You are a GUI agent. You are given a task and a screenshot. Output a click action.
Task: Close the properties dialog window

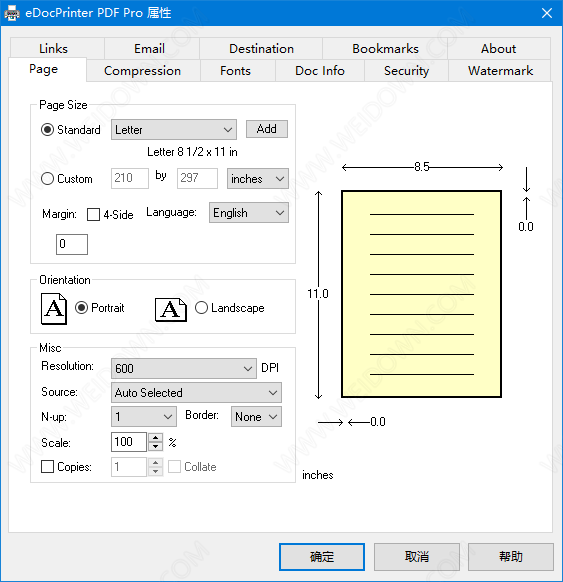coord(547,13)
